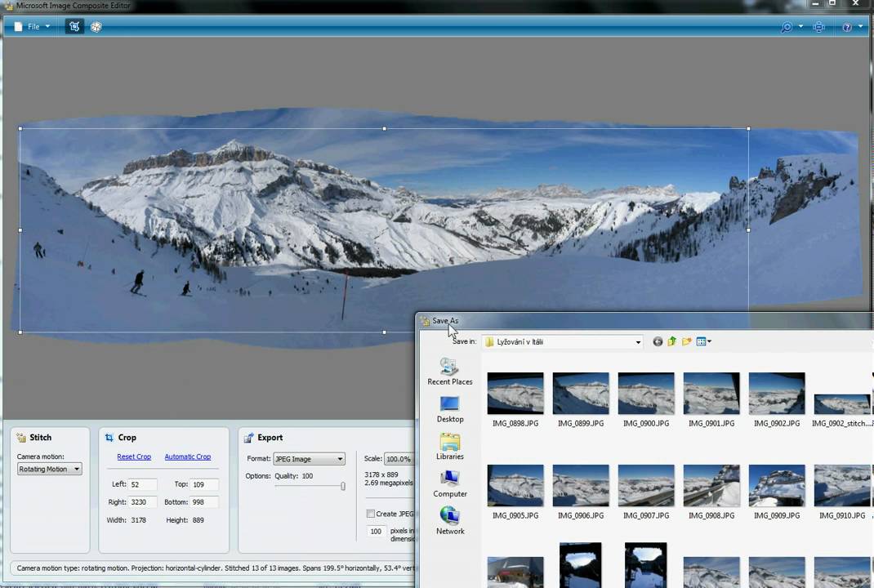The image size is (874, 588).
Task: Open Libraries in Save As sidebar
Action: [x=450, y=447]
